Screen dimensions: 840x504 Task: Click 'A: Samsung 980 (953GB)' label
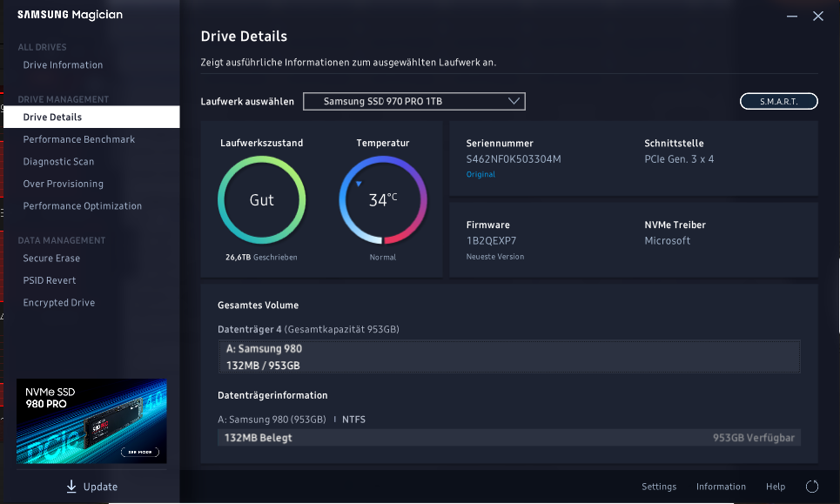(x=272, y=420)
